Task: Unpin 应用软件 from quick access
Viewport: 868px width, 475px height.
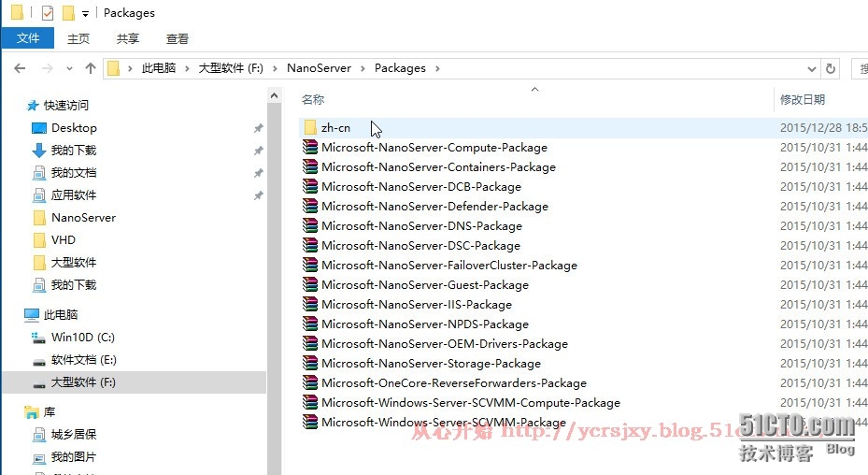Action: coord(259,195)
